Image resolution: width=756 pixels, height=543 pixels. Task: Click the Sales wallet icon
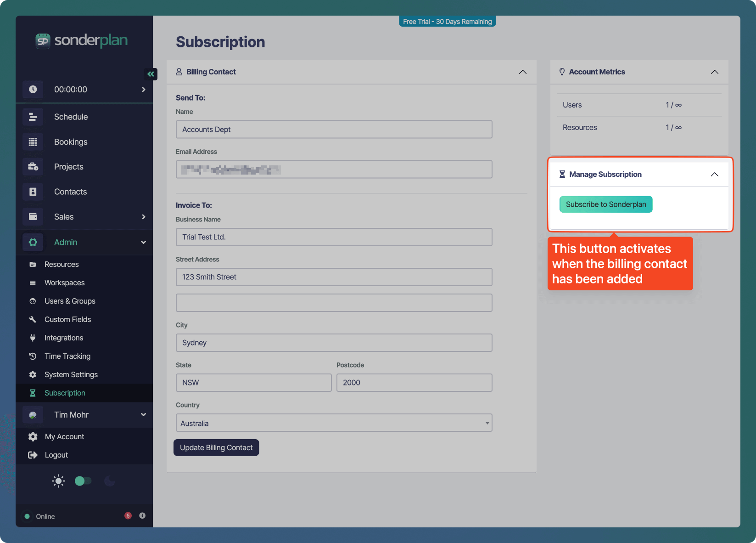pos(33,217)
